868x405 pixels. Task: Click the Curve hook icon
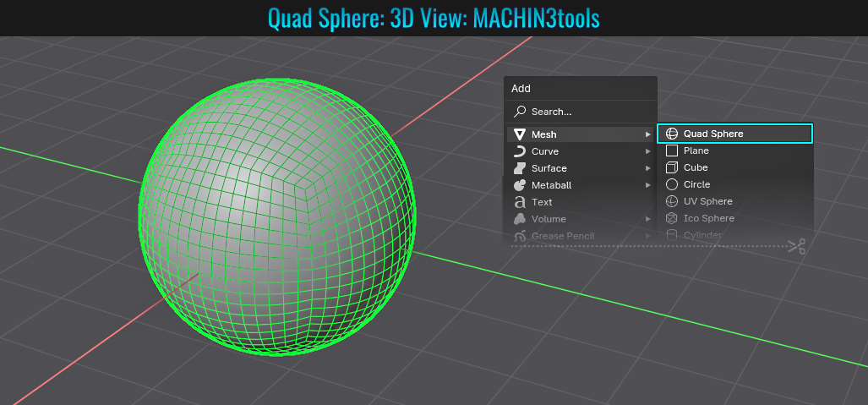tap(519, 151)
